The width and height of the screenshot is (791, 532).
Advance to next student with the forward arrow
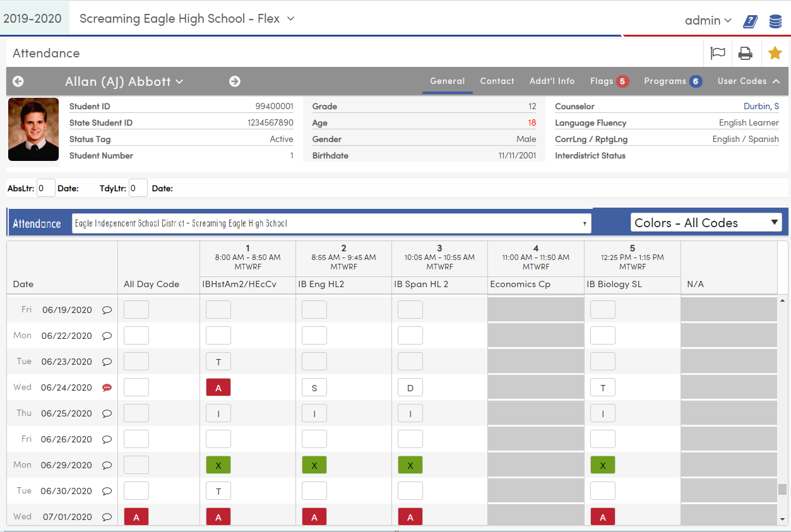point(235,81)
